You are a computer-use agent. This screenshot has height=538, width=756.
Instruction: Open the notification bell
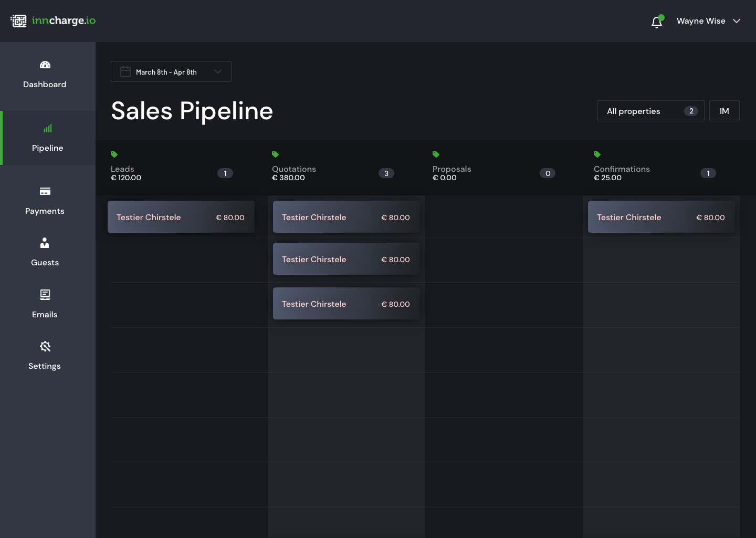(657, 22)
